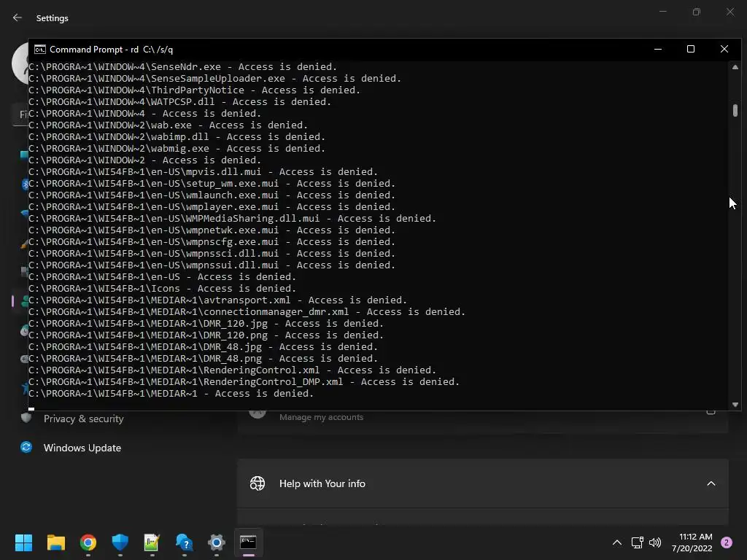Open File Explorer from taskbar
Viewport: 747px width, 560px height.
(55, 542)
